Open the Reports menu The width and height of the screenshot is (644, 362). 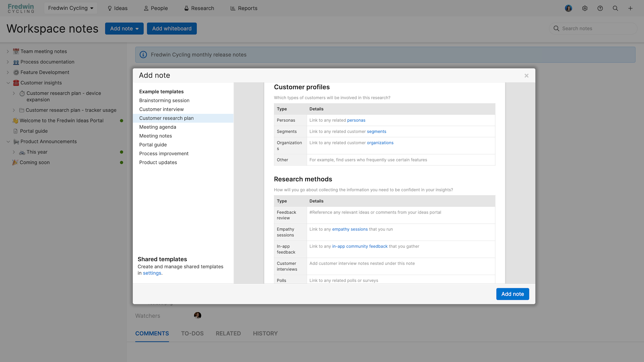pos(244,8)
